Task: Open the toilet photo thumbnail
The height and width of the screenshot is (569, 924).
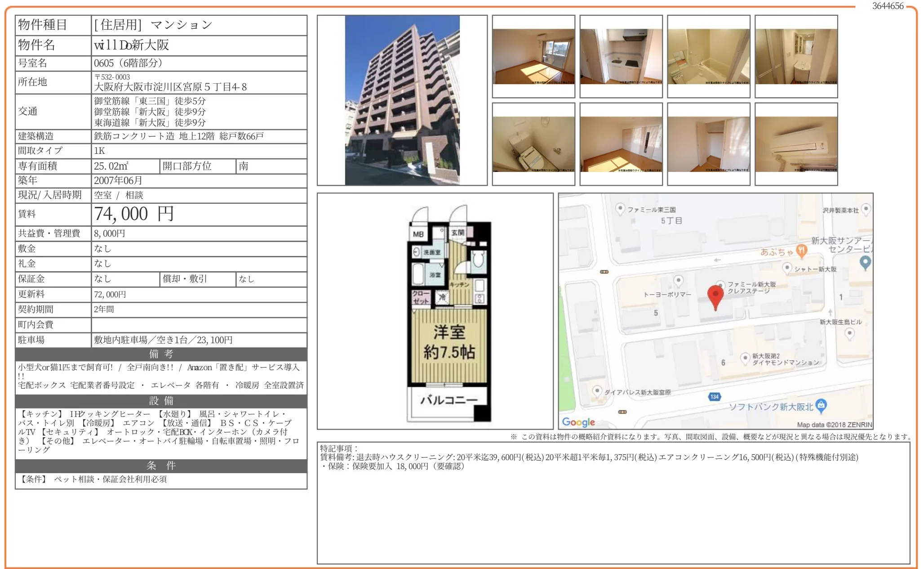Action: click(533, 144)
